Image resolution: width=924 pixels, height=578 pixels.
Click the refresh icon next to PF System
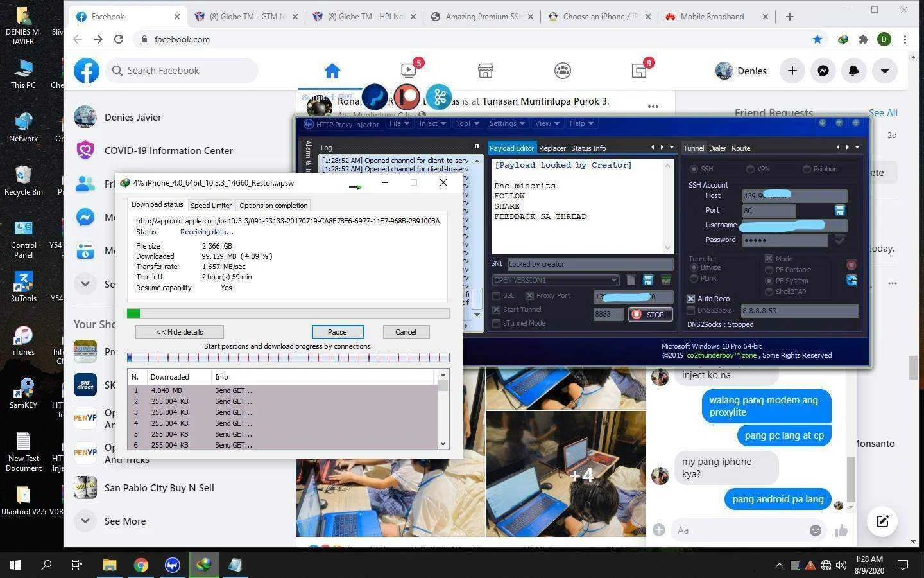[851, 280]
